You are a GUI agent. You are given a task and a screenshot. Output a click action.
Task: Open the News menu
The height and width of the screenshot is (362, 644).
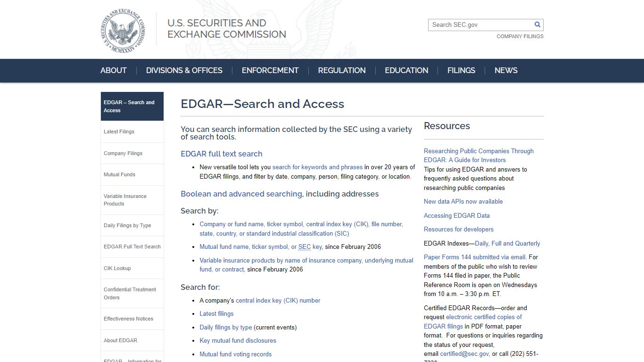click(506, 70)
